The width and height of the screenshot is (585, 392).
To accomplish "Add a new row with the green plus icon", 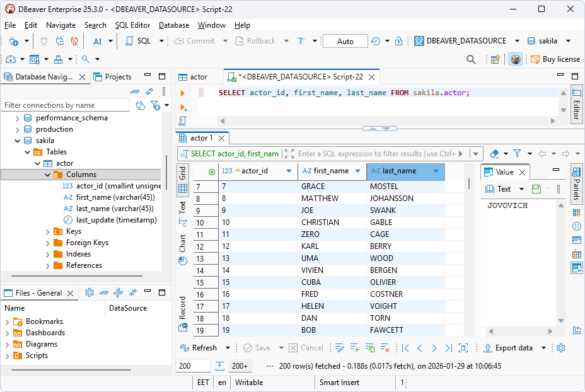I will click(354, 347).
